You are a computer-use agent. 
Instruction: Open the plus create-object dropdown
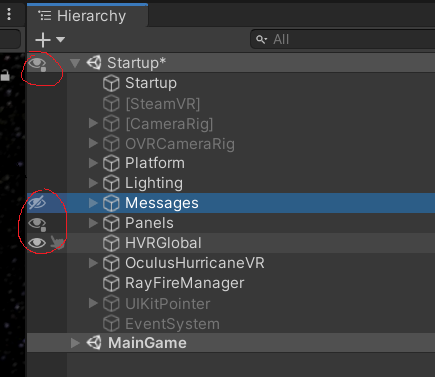point(50,40)
